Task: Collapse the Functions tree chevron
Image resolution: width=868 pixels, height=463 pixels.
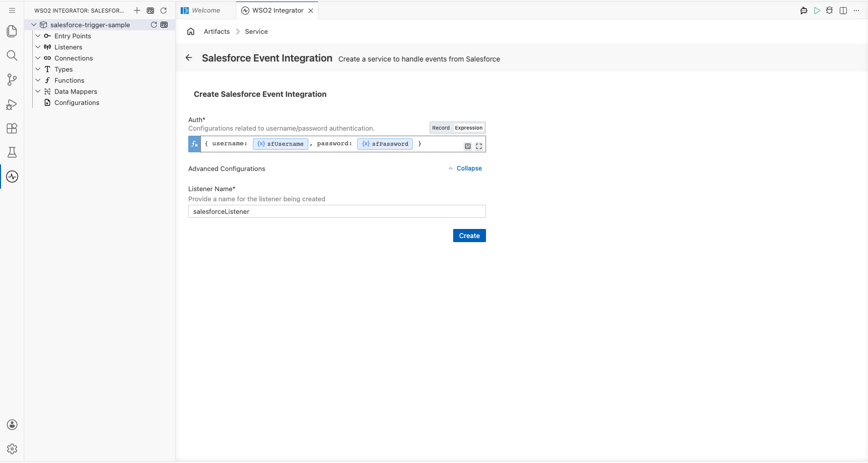Action: click(x=38, y=80)
